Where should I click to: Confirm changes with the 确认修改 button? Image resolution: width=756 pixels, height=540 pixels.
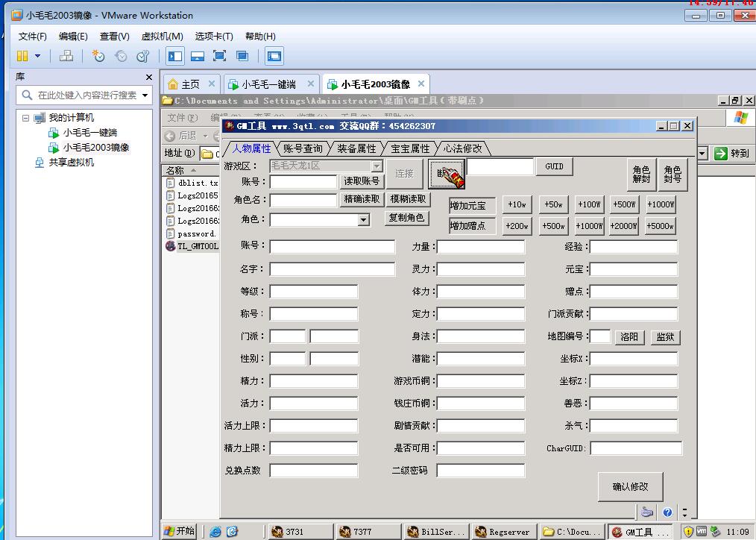(x=630, y=486)
